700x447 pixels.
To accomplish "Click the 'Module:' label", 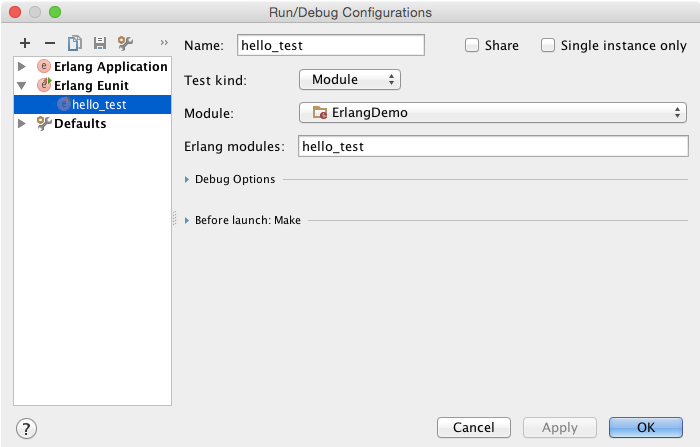I will 208,113.
